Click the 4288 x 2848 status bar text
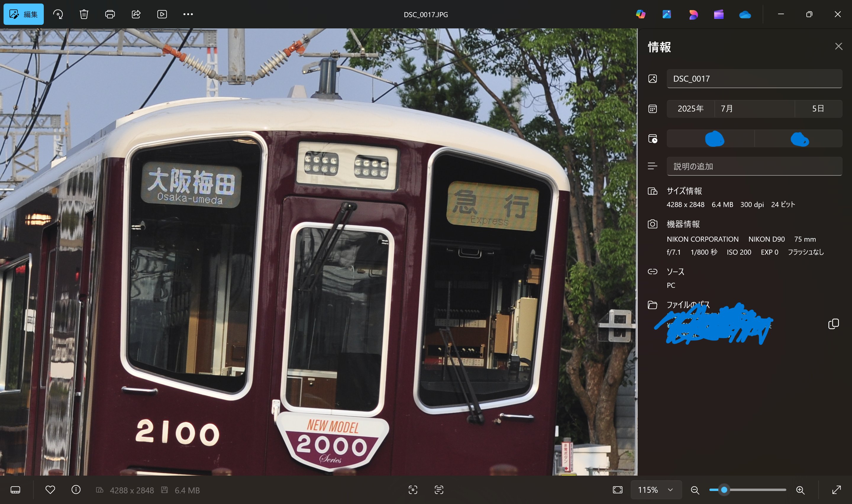Screen dimensions: 852x504 click(132, 490)
